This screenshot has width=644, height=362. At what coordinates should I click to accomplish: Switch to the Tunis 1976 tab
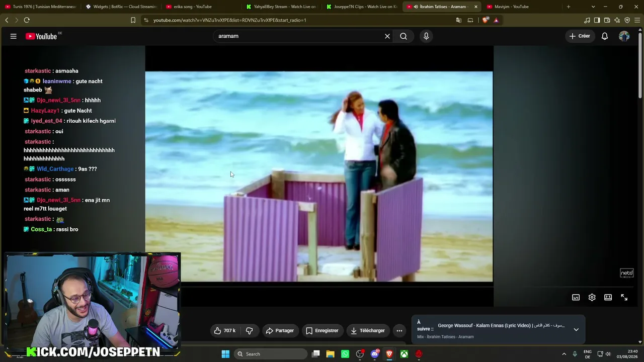(40, 7)
